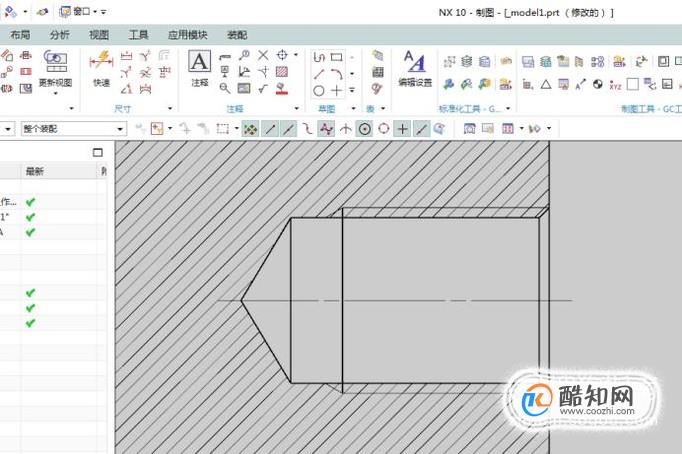Select the 工具 tab
682x454 pixels.
tap(138, 35)
